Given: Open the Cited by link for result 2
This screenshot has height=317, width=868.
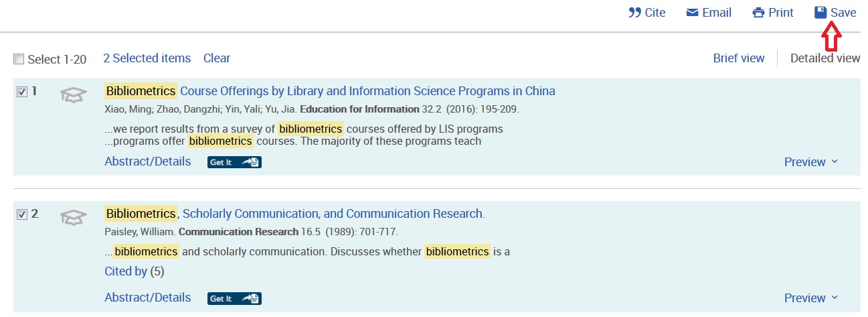Looking at the screenshot, I should (x=126, y=271).
